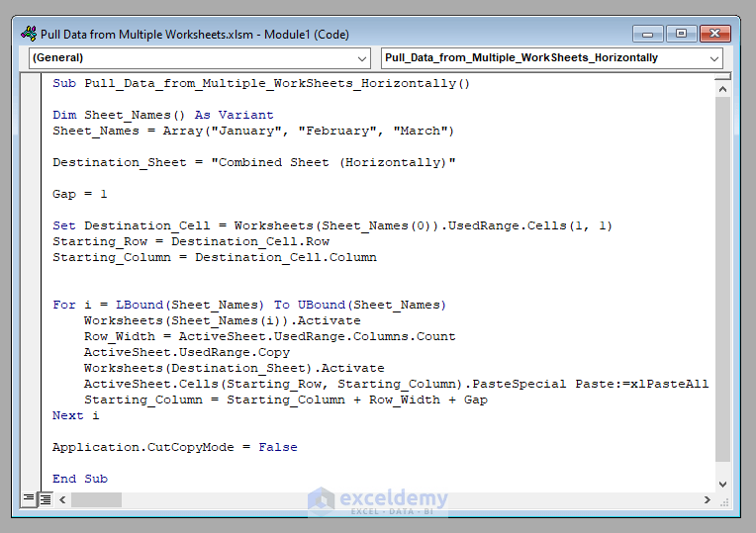Click the line "ActiveSheet.UsedRange.Copy"
Viewport: 756px width, 533px height.
click(187, 352)
